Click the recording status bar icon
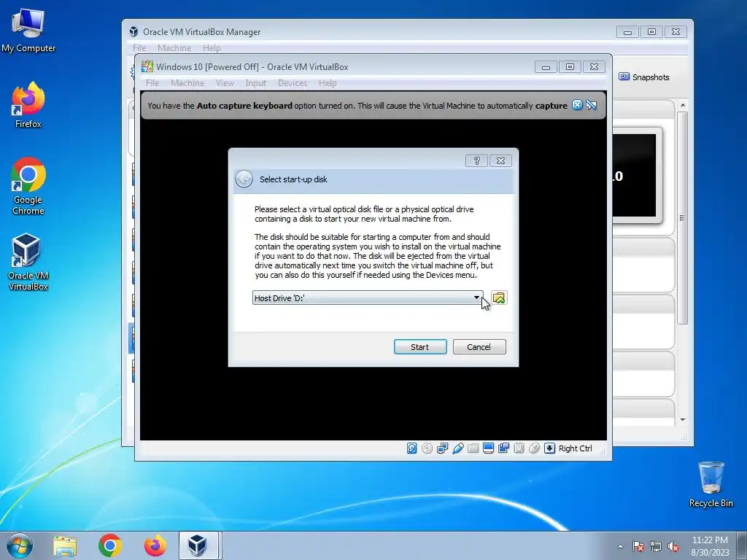 (x=503, y=448)
